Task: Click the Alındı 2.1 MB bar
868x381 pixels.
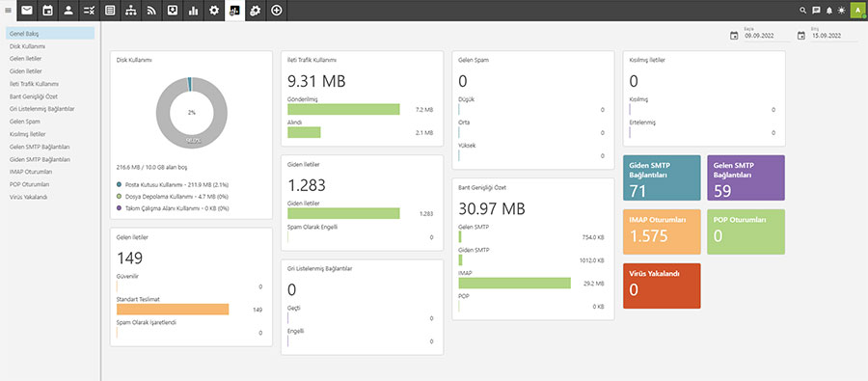Action: [x=304, y=132]
